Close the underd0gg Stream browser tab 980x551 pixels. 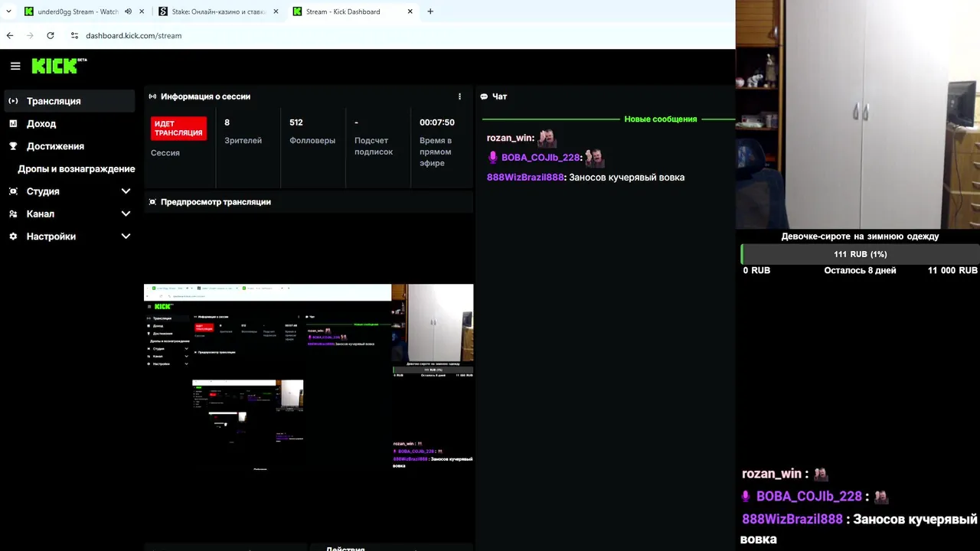coord(142,11)
